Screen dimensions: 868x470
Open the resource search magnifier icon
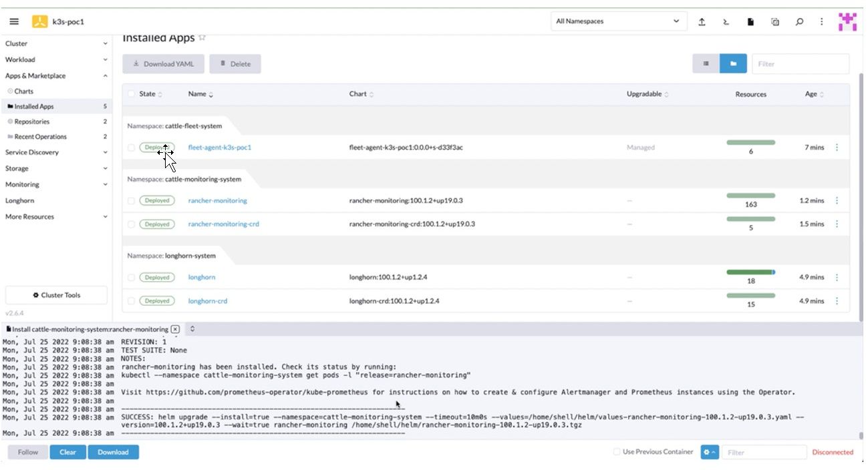point(799,21)
